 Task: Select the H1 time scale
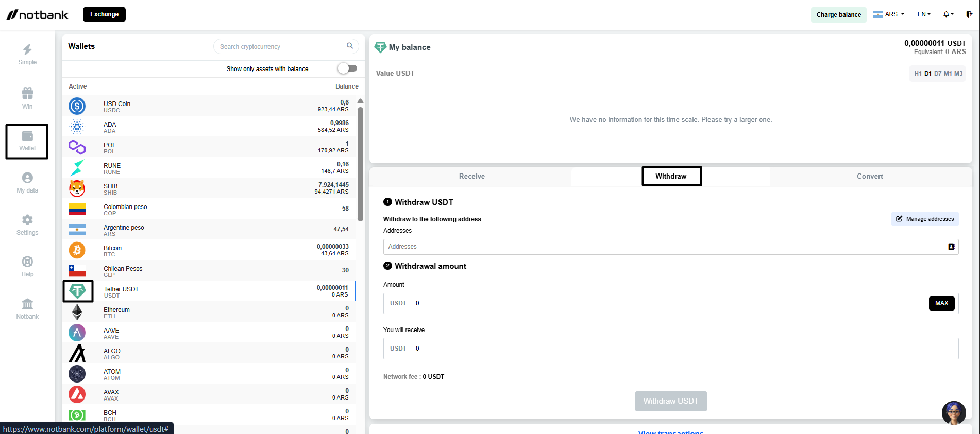click(x=918, y=74)
